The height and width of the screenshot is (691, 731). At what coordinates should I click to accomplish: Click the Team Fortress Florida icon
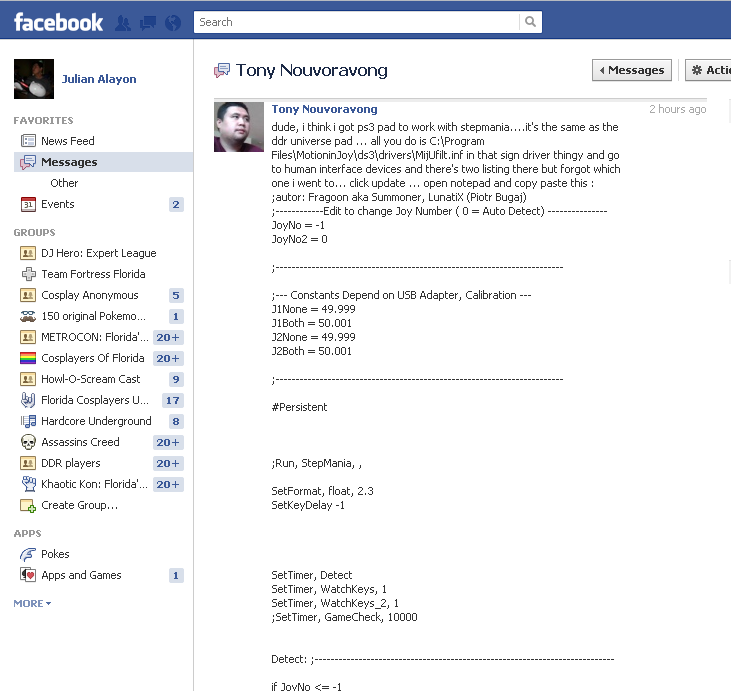pos(28,274)
